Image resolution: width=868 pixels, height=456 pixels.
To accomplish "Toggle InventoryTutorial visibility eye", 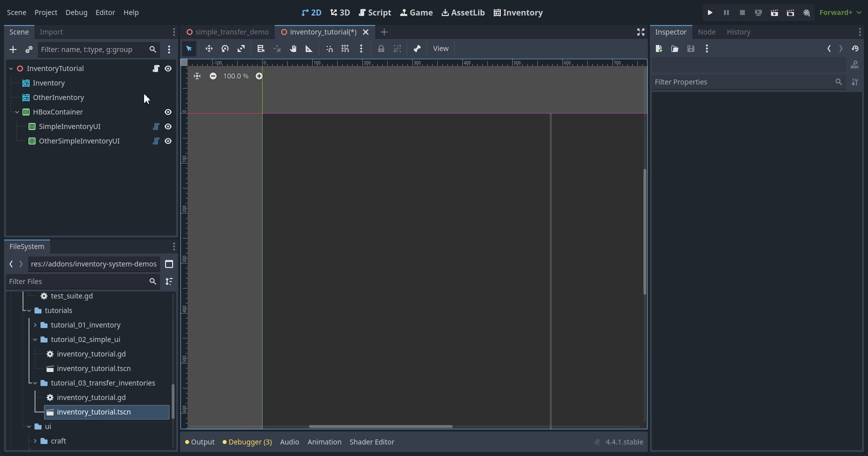I will pyautogui.click(x=168, y=68).
